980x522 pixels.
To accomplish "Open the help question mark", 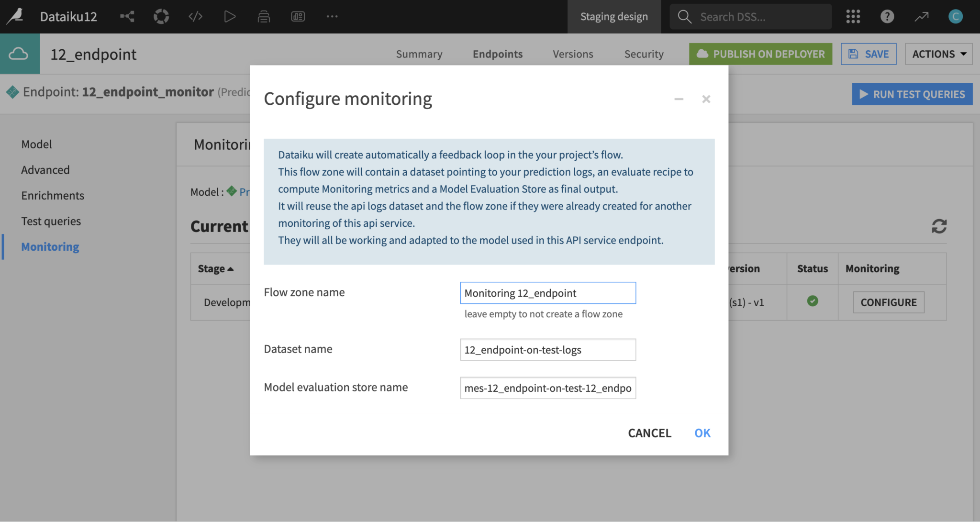I will pyautogui.click(x=887, y=16).
